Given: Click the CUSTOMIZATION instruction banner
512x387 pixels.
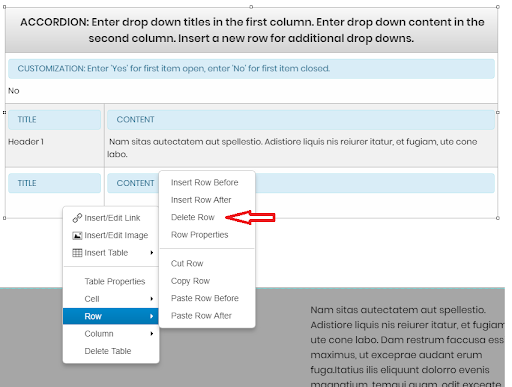Looking at the screenshot, I should click(251, 69).
